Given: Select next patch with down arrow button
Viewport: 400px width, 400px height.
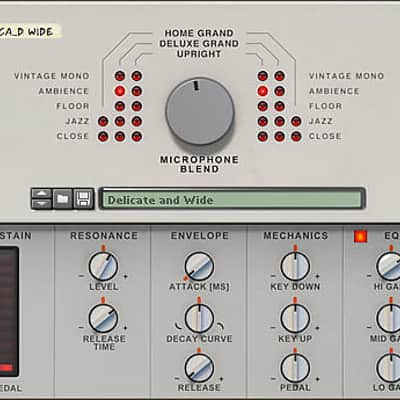Looking at the screenshot, I should point(41,204).
